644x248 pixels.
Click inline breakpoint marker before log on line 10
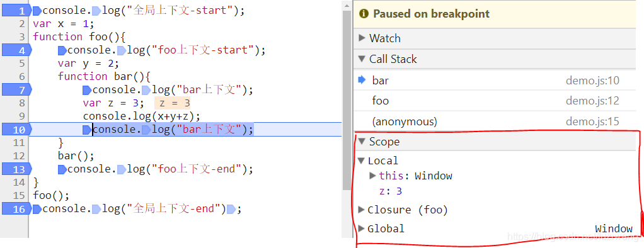coord(146,130)
